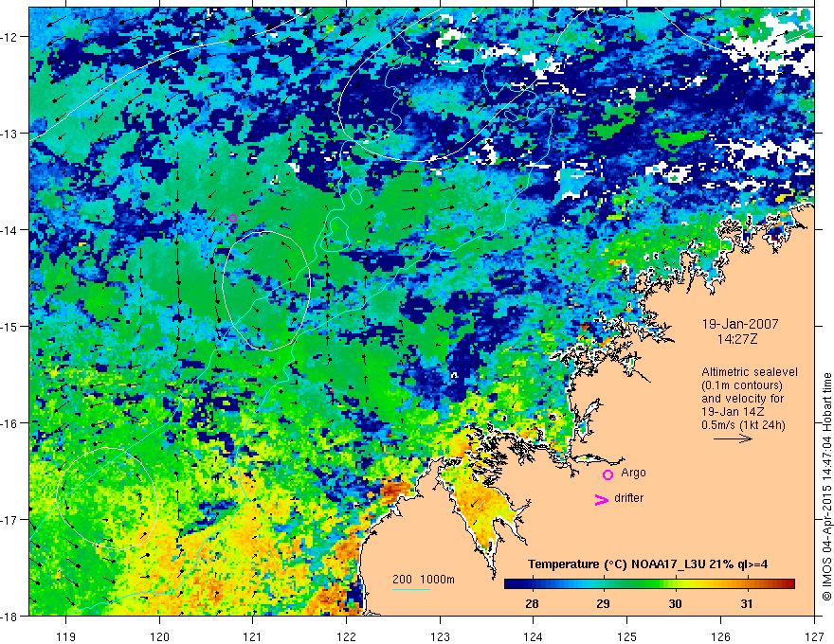Screen dimensions: 834x644
Task: Click the magenta drifter legend symbol
Action: pos(601,499)
